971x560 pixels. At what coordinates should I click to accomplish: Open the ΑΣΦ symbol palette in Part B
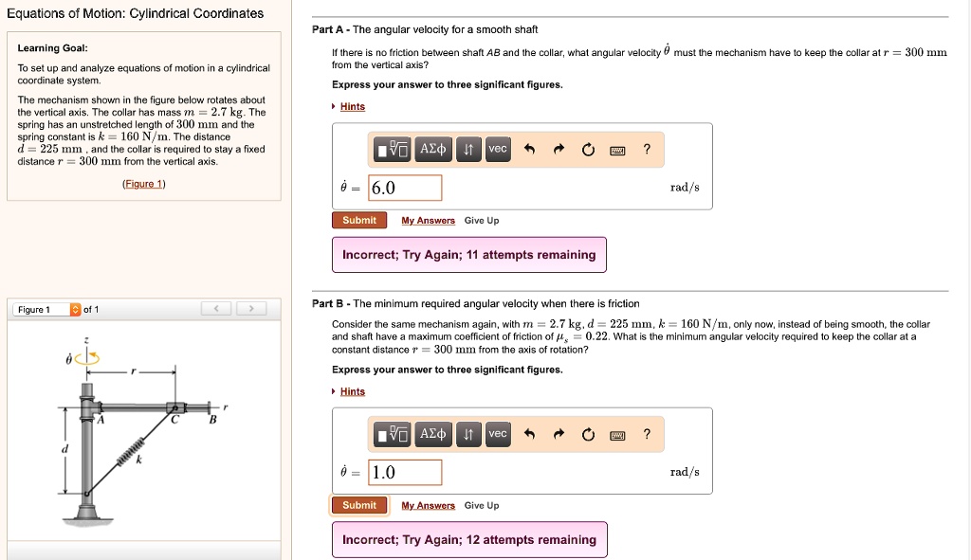click(433, 434)
